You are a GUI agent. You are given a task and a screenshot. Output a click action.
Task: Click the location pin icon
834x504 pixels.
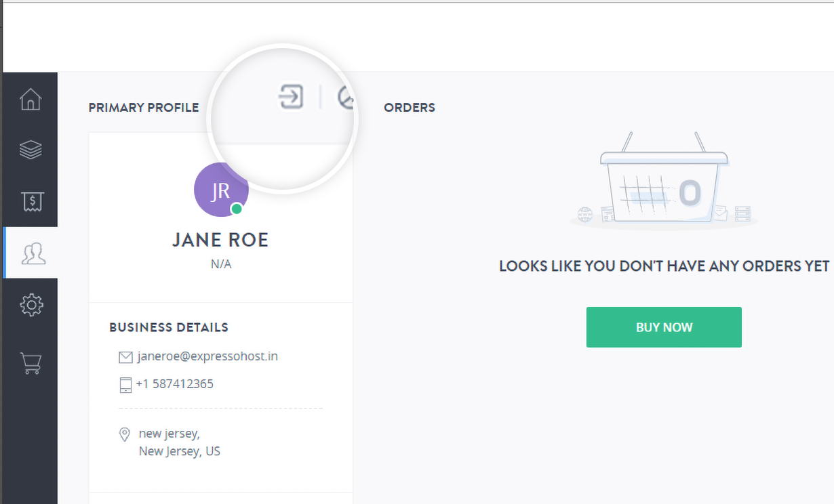point(125,434)
